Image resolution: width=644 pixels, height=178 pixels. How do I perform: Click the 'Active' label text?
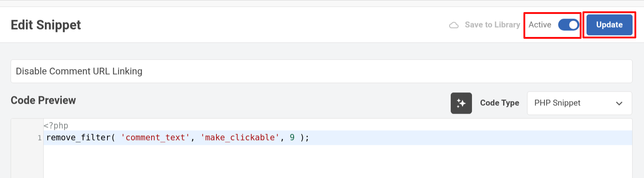click(540, 25)
